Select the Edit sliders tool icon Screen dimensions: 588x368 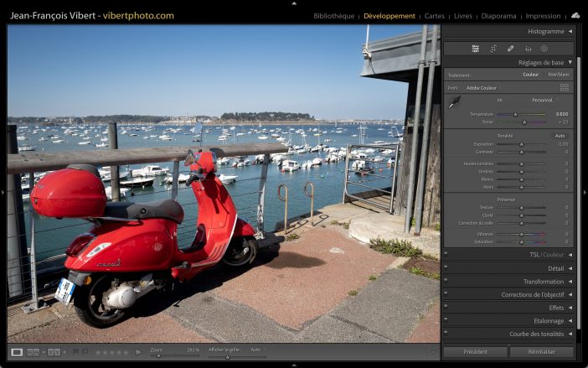(476, 49)
